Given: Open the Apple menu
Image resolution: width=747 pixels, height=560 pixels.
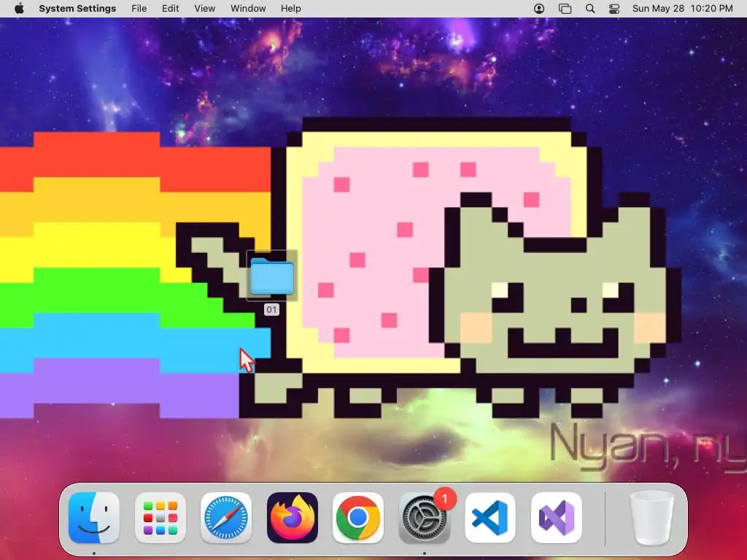Looking at the screenshot, I should click(x=19, y=9).
